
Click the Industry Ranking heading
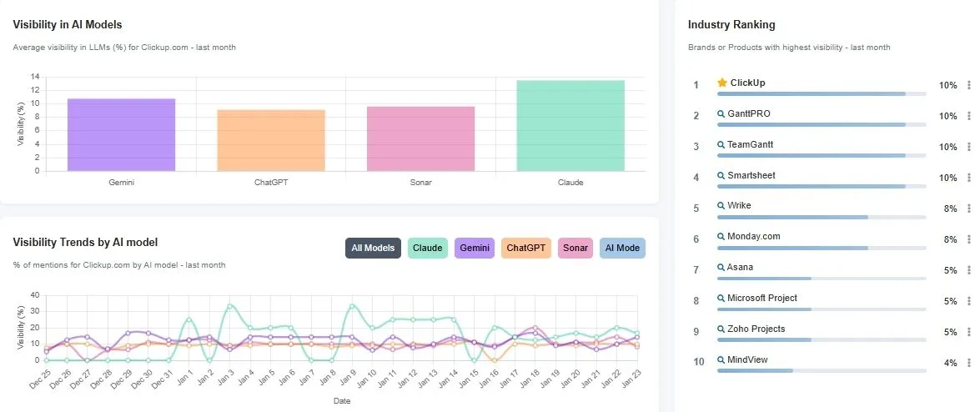point(731,25)
